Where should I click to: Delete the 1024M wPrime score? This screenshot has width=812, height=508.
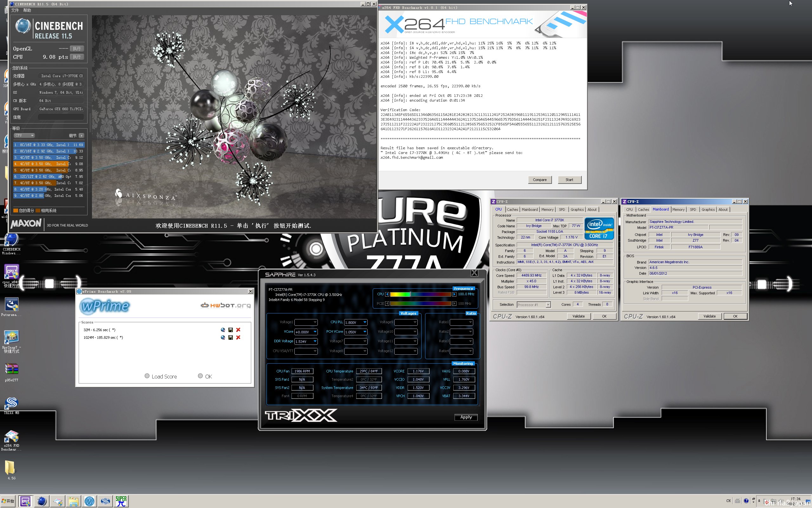click(238, 337)
